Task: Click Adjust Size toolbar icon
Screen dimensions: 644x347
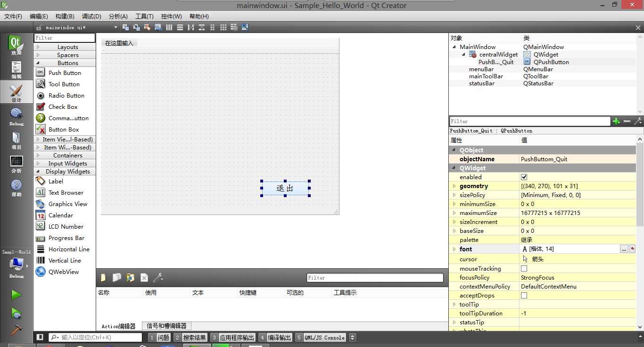Action: pos(245,27)
